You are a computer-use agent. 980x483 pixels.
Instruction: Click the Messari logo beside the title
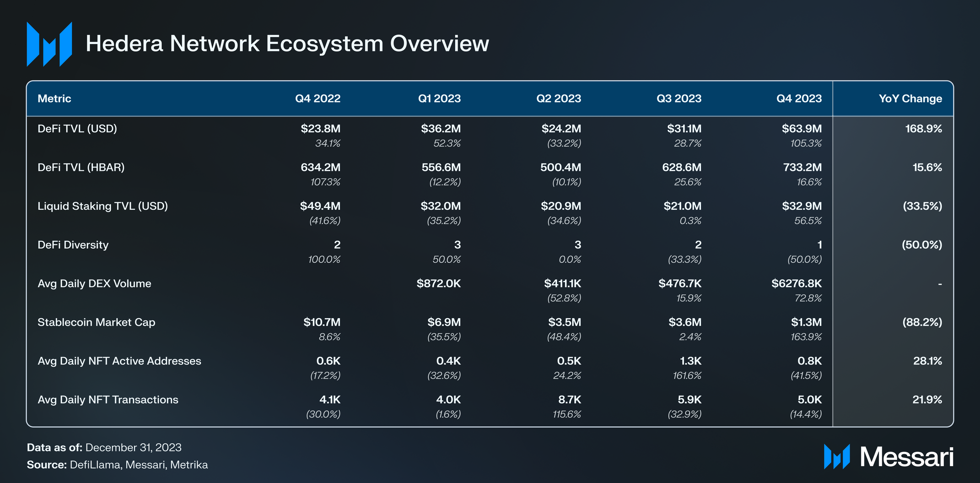tap(49, 44)
